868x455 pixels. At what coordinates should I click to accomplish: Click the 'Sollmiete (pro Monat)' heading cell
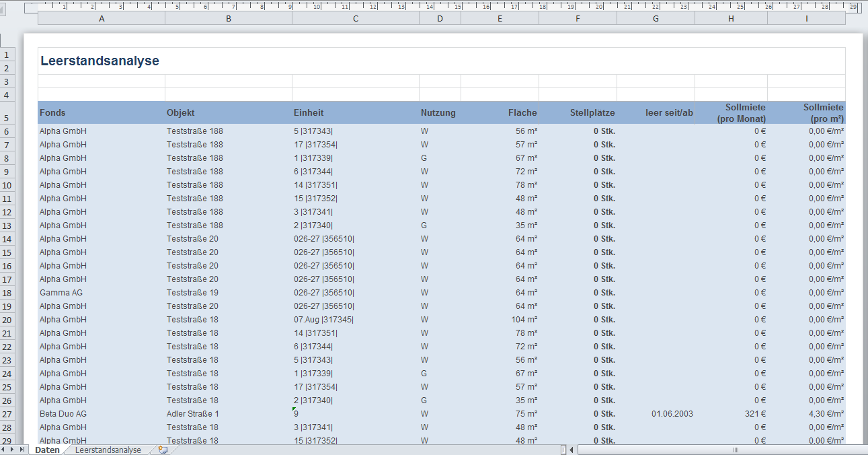point(732,112)
